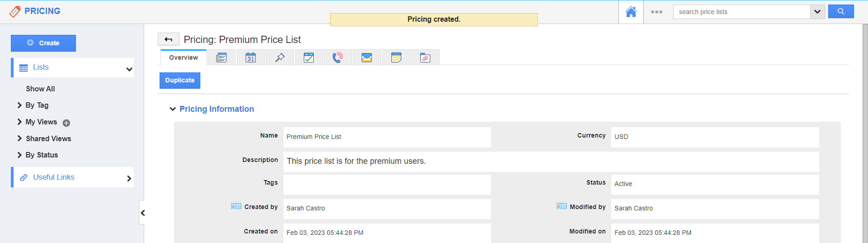
Task: Go to the home icon
Action: point(631,12)
